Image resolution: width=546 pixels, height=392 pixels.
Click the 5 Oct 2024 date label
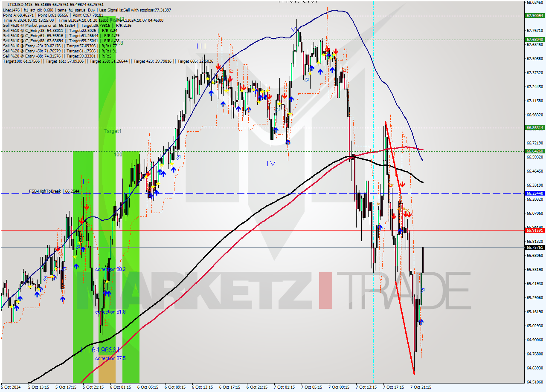pos(11,387)
